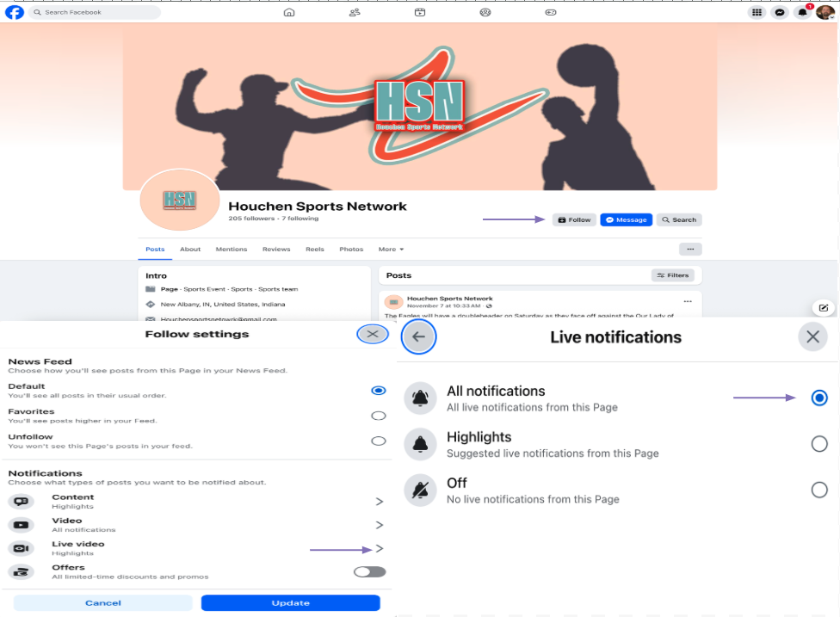Open the Messenger icon in top bar
This screenshot has height=617, width=840.
(780, 12)
